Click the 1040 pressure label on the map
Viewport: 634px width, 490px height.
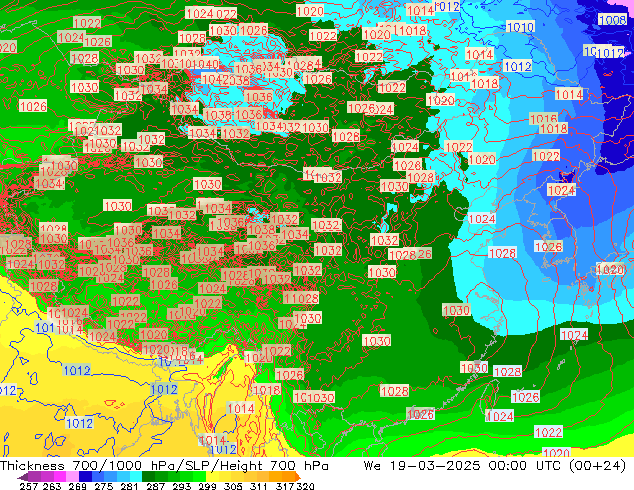click(x=206, y=63)
